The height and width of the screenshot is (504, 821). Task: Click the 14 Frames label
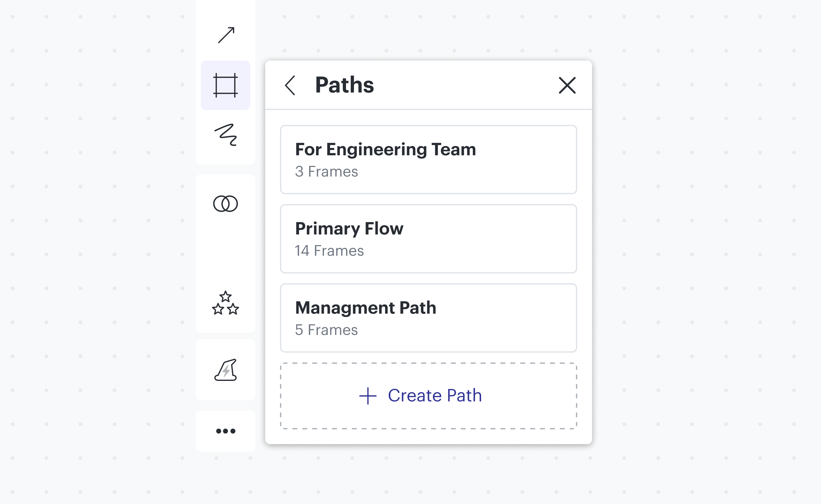click(329, 251)
